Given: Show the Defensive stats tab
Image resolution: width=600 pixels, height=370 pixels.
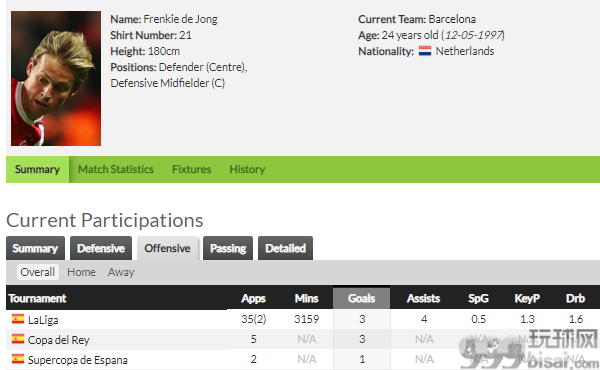Looking at the screenshot, I should [x=101, y=248].
